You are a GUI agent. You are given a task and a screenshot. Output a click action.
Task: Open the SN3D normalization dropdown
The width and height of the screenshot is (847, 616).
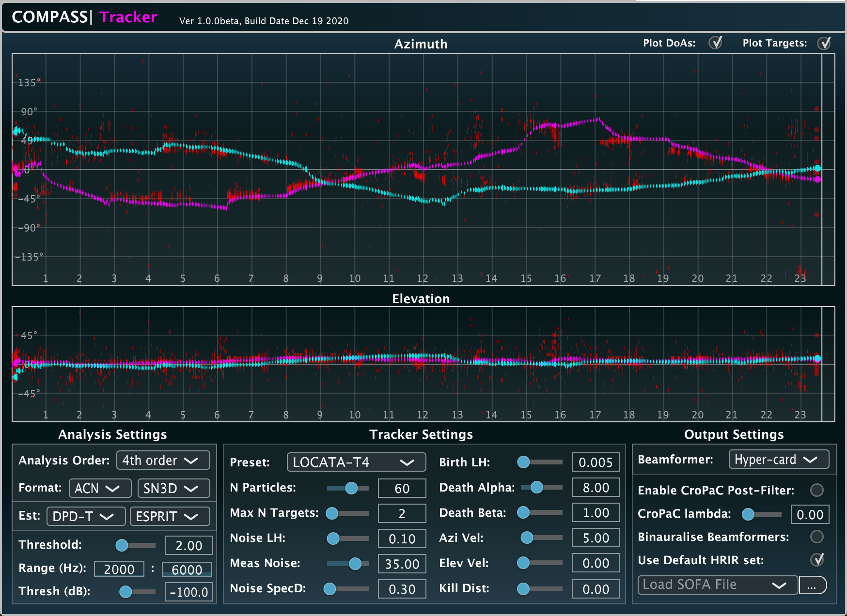(x=173, y=488)
